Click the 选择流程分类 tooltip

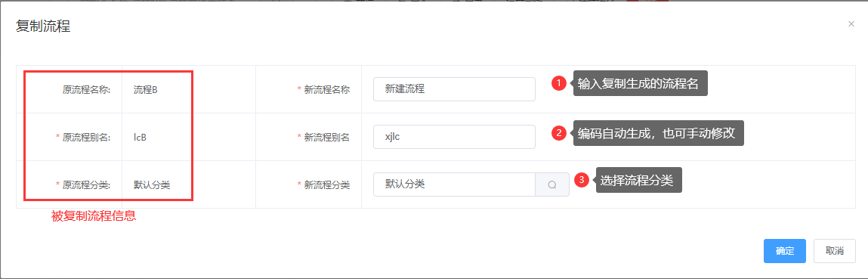coord(639,180)
